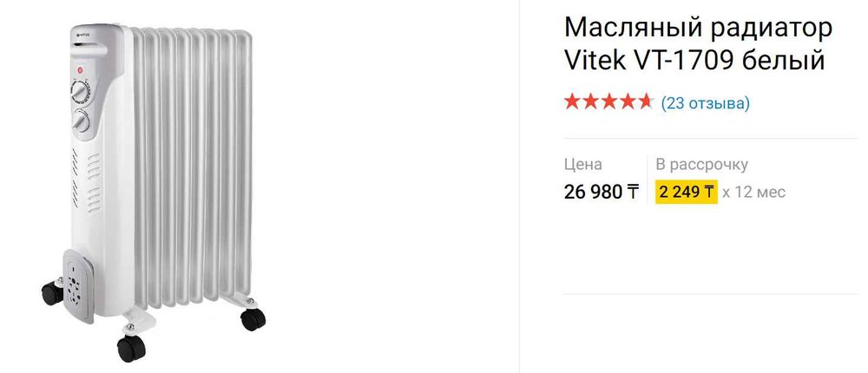Image resolution: width=868 pixels, height=373 pixels.
Task: Click the red indicator light on the heater
Action: point(80,70)
